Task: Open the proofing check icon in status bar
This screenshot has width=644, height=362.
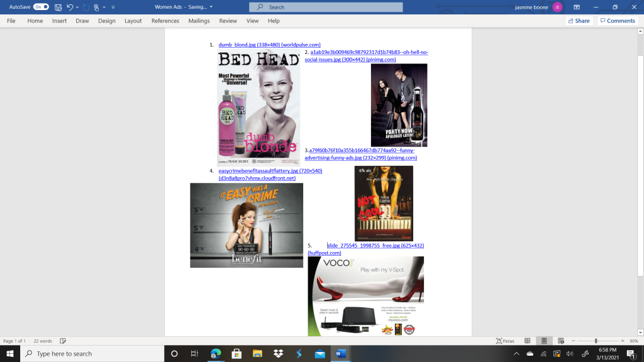Action: (x=63, y=341)
